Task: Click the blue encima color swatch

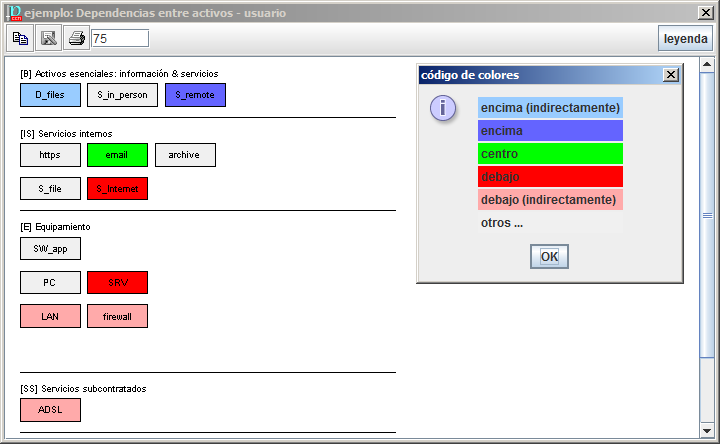Action: (550, 130)
